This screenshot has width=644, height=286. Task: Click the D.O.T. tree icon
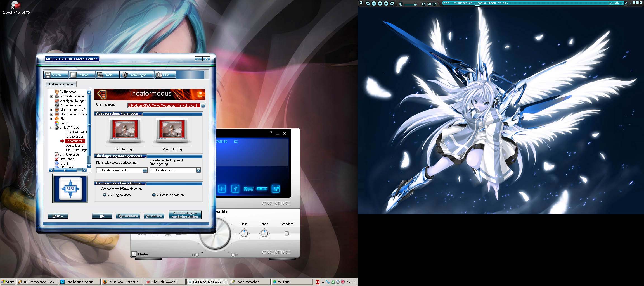click(x=57, y=163)
